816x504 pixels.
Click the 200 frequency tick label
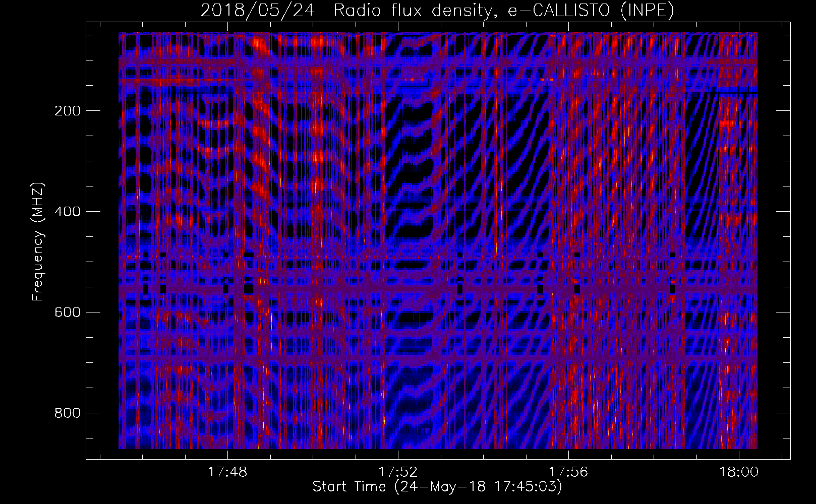67,111
